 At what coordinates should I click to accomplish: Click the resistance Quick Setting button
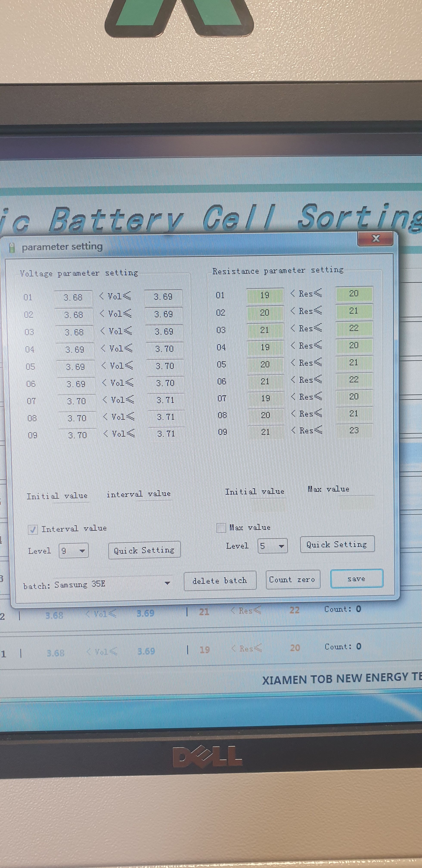click(x=337, y=544)
